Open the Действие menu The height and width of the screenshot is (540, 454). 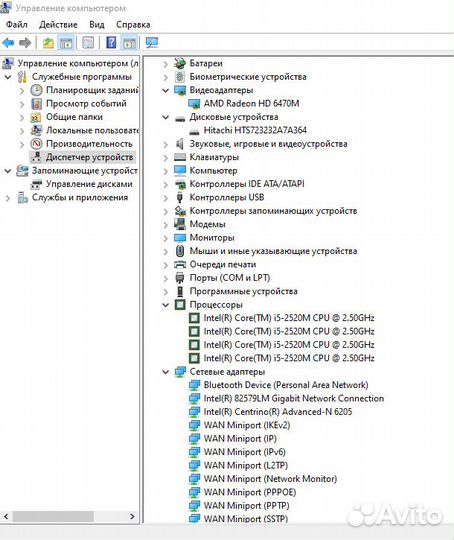[x=58, y=24]
